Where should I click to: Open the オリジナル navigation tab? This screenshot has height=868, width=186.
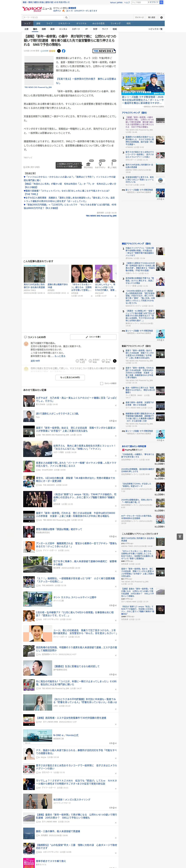(81, 24)
